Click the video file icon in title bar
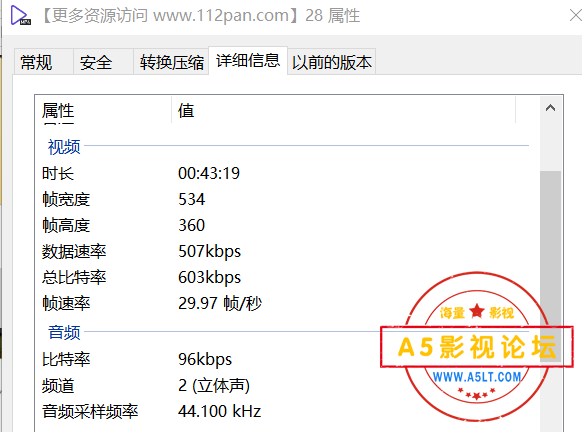The height and width of the screenshot is (432, 582). click(x=20, y=16)
